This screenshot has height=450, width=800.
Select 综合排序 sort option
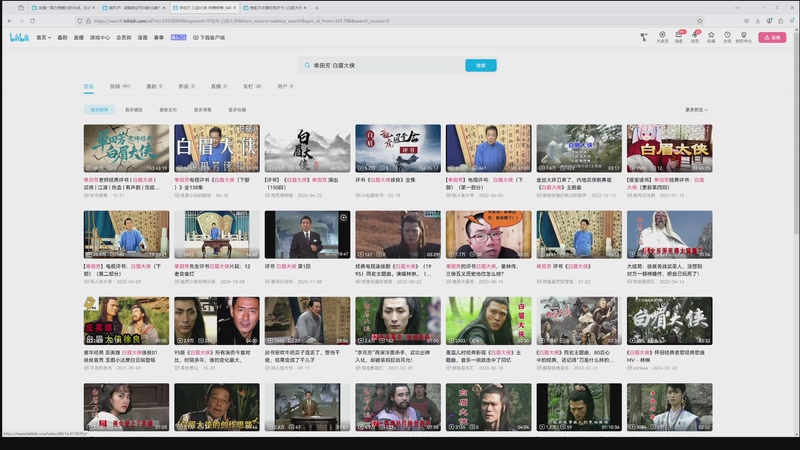click(99, 110)
